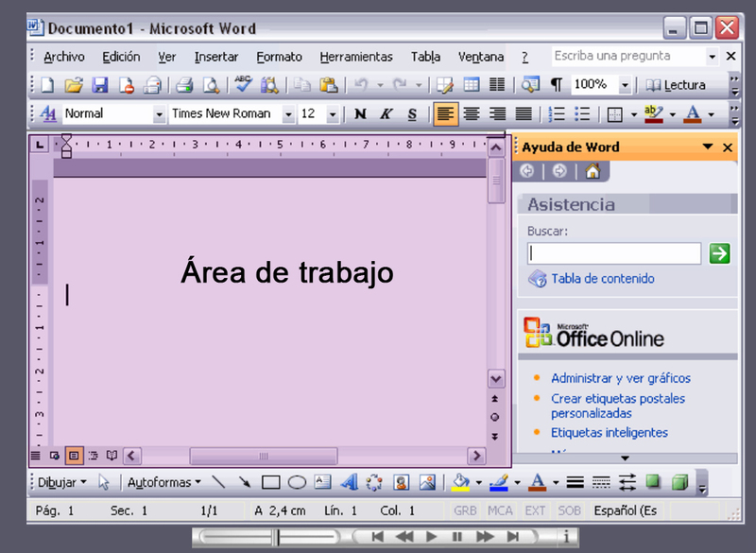Click the Save floppy disk icon

[99, 85]
